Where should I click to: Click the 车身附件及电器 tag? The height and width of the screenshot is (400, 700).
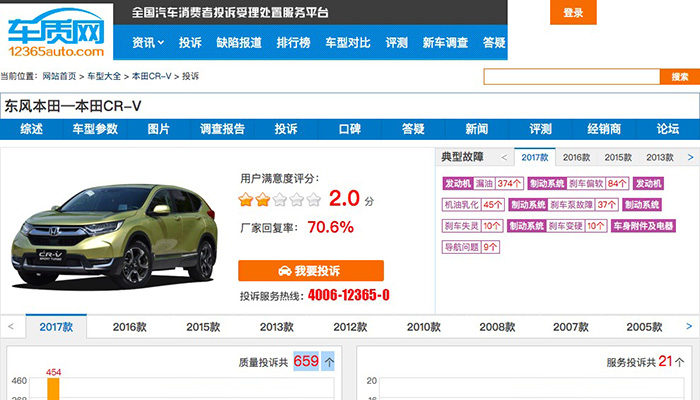coord(643,226)
